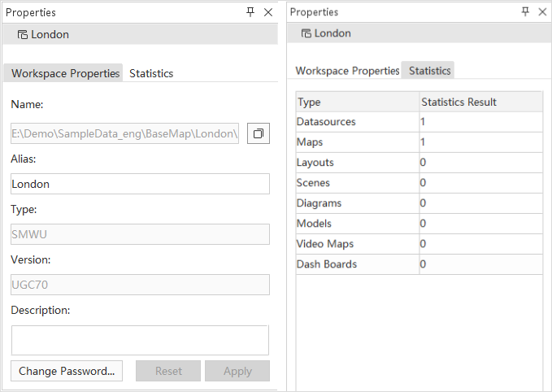Sort by the Type column header
This screenshot has height=392, width=552.
pyautogui.click(x=356, y=102)
